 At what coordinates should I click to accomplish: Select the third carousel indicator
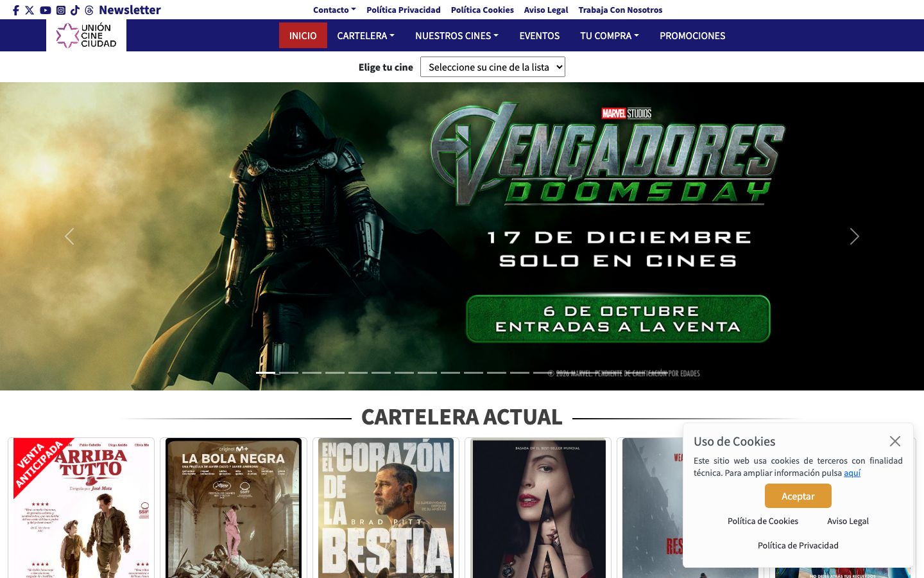(312, 372)
